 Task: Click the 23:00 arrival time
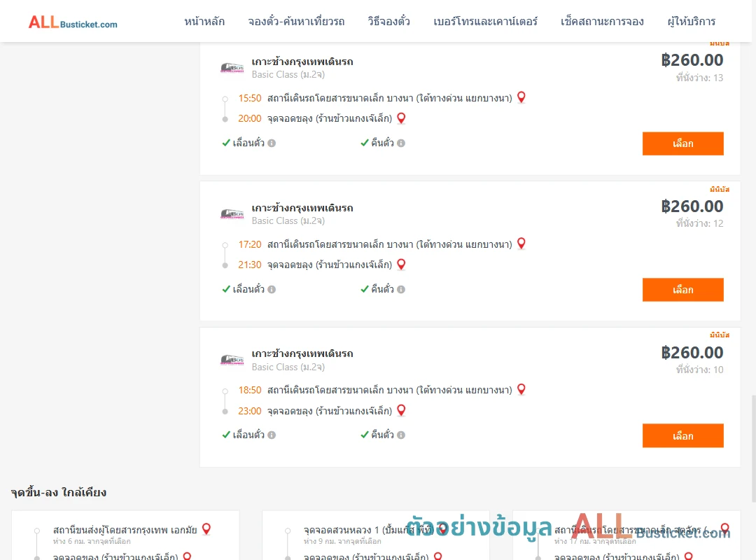click(250, 411)
